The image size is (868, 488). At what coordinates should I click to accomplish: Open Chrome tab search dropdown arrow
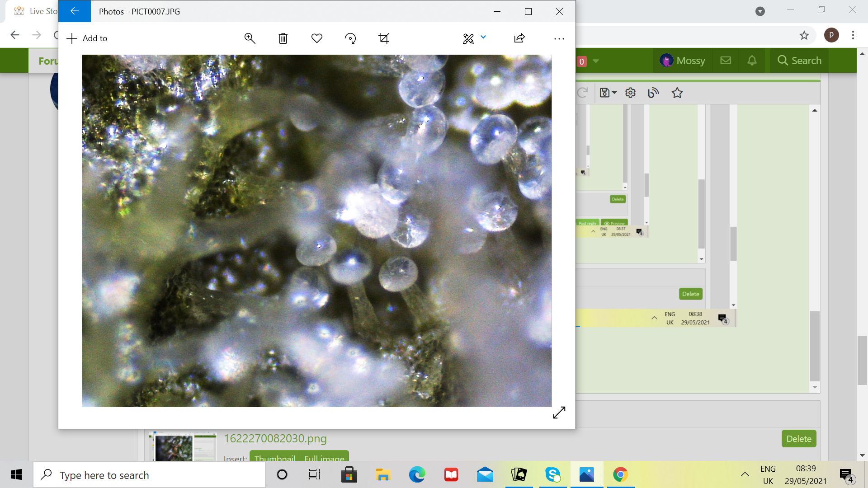[x=760, y=11]
